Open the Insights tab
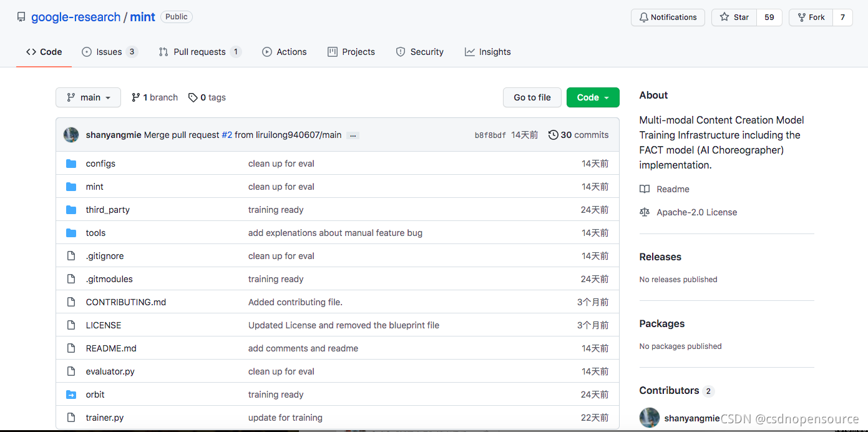 click(488, 52)
